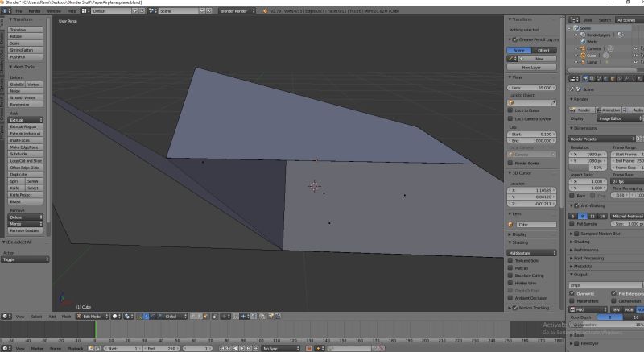Image resolution: width=644 pixels, height=352 pixels.
Task: Open the Render Presets dropdown
Action: pos(602,139)
